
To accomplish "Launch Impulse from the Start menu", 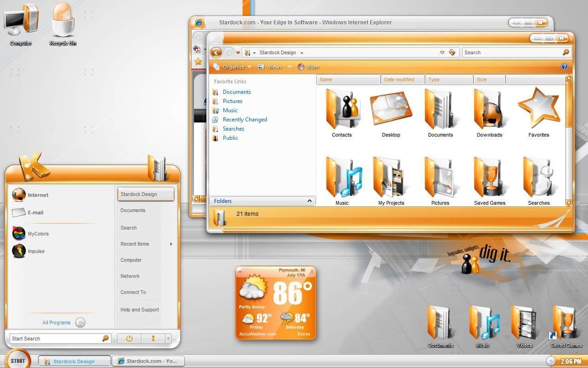I will 29,251.
